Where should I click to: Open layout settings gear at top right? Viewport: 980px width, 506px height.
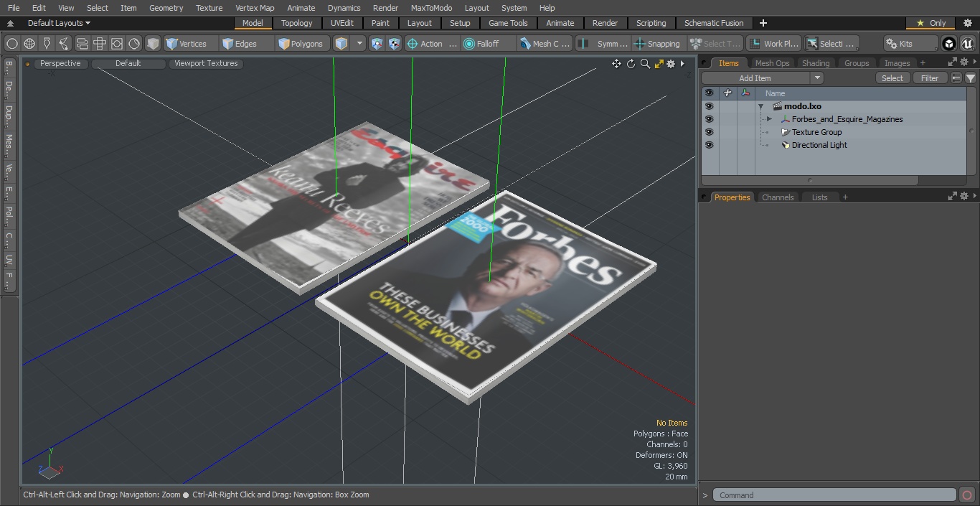click(967, 23)
